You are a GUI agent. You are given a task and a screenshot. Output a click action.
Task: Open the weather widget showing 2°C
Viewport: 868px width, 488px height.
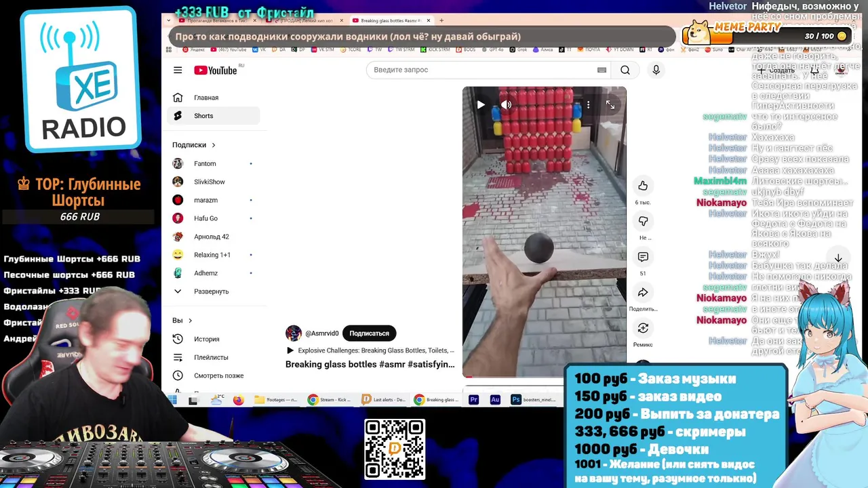[217, 400]
